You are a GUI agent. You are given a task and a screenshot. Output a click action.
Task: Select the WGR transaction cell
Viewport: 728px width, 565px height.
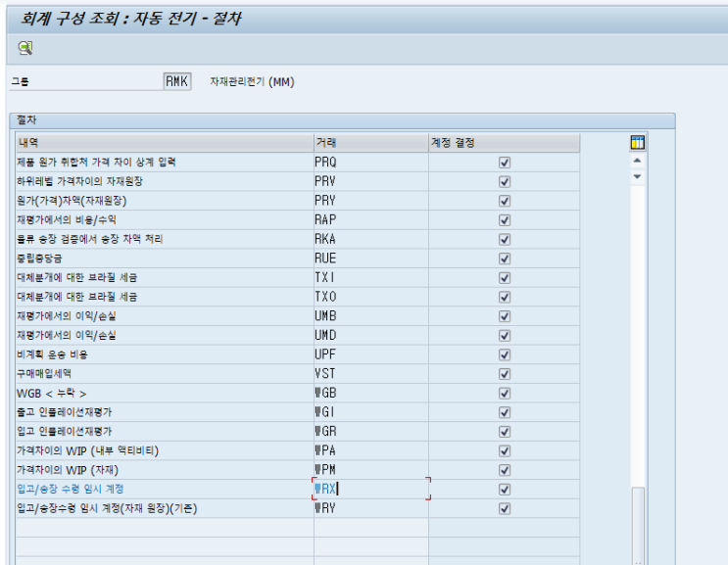371,432
